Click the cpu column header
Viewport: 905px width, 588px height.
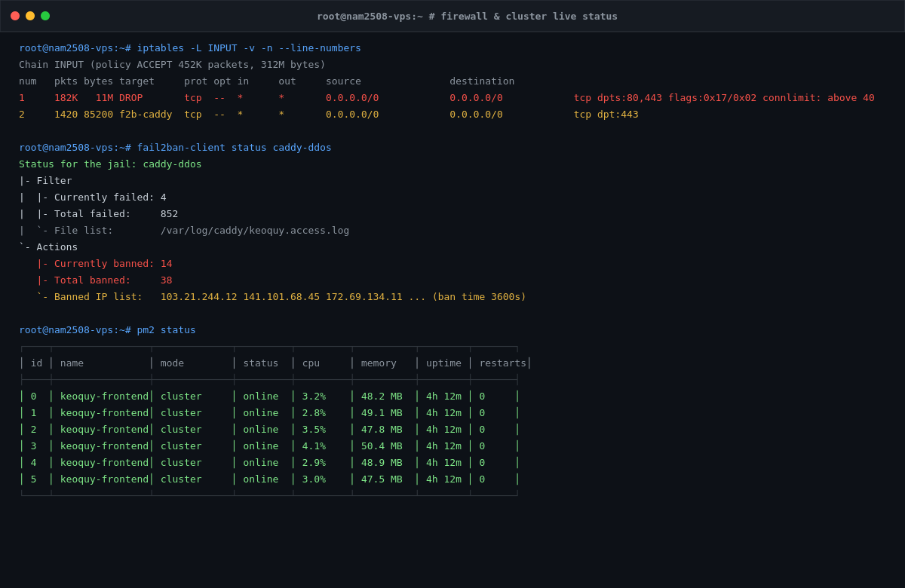click(x=311, y=363)
